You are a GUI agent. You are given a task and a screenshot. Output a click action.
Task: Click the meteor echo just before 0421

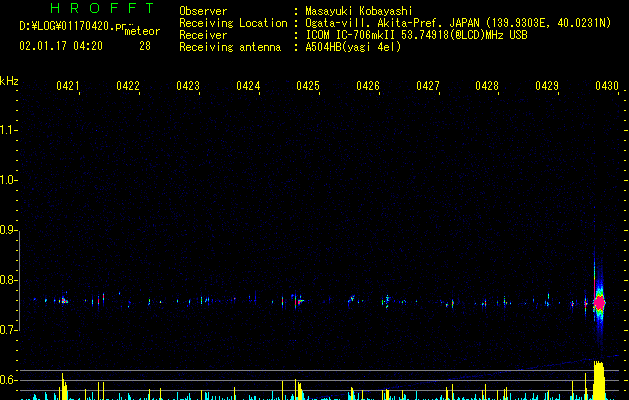click(x=63, y=300)
